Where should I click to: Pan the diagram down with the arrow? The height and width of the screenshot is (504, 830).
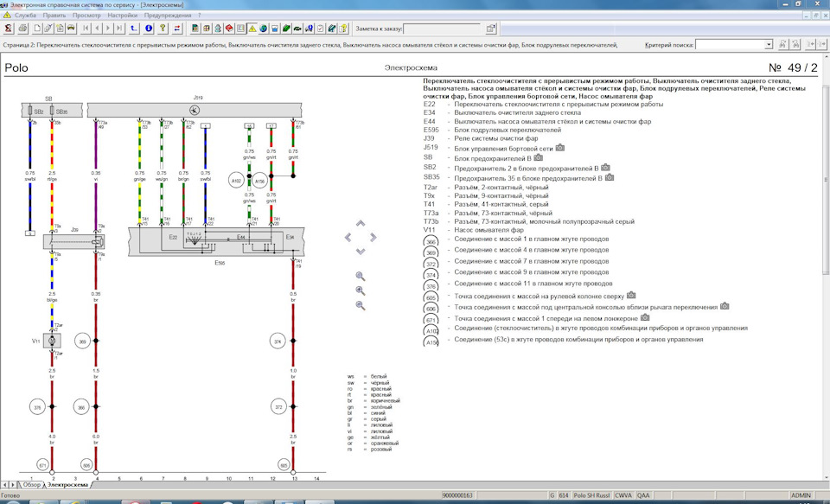click(361, 252)
